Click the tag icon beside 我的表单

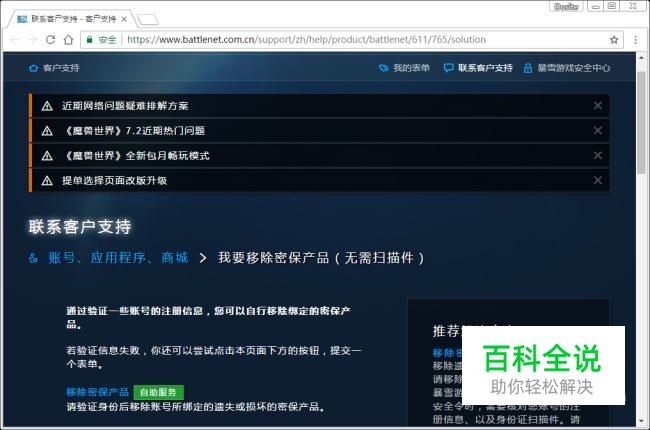384,68
